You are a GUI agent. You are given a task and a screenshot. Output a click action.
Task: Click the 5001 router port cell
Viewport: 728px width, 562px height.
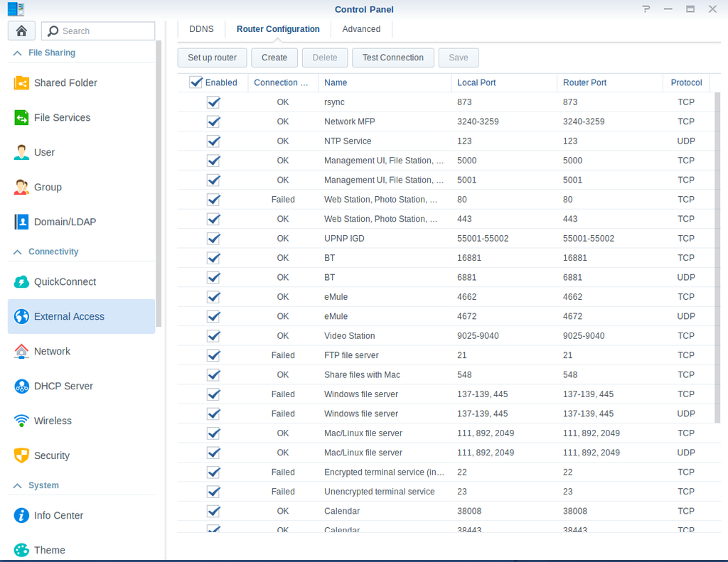click(x=572, y=180)
